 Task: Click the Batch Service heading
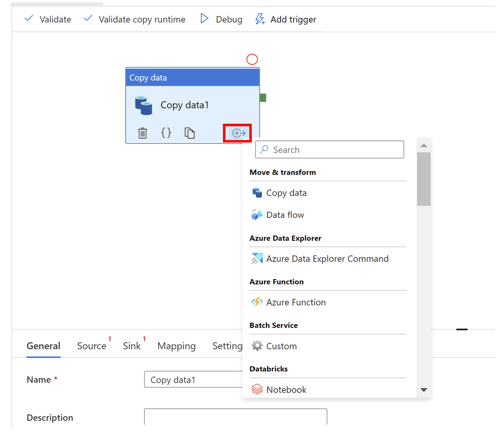click(273, 325)
